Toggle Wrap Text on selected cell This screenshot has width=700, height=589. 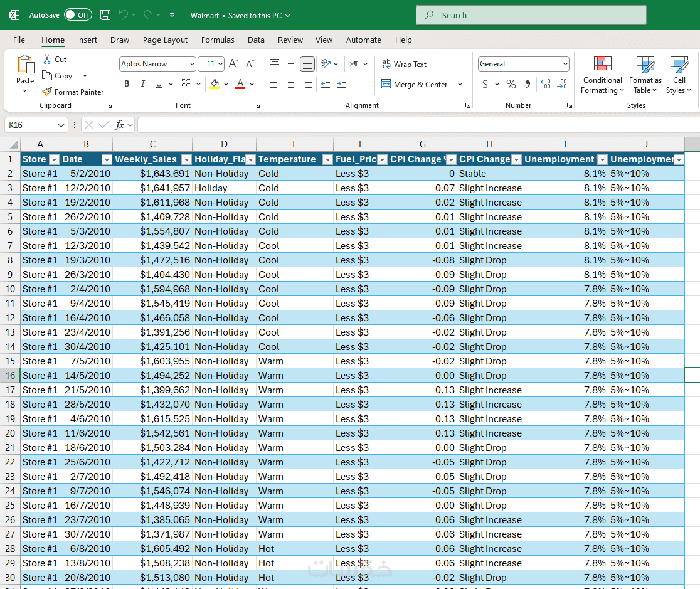pyautogui.click(x=405, y=65)
